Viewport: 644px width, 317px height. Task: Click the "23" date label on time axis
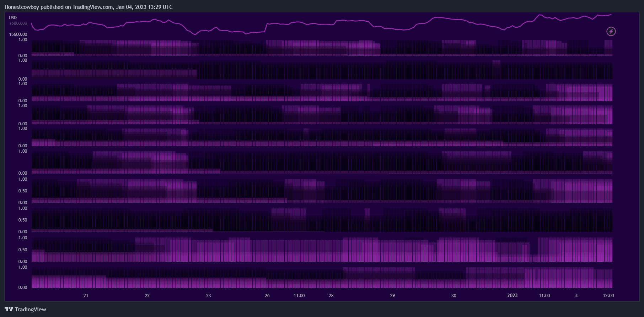(x=209, y=296)
